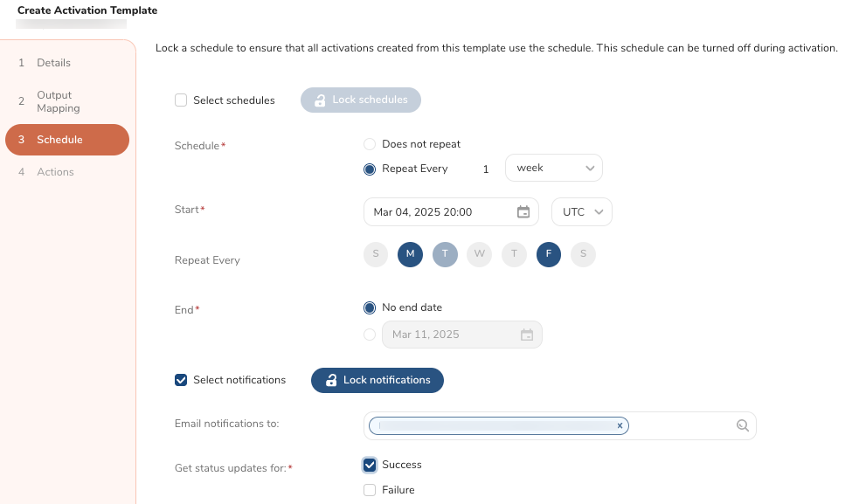Select the No end date radio option
The height and width of the screenshot is (504, 852).
coord(370,307)
